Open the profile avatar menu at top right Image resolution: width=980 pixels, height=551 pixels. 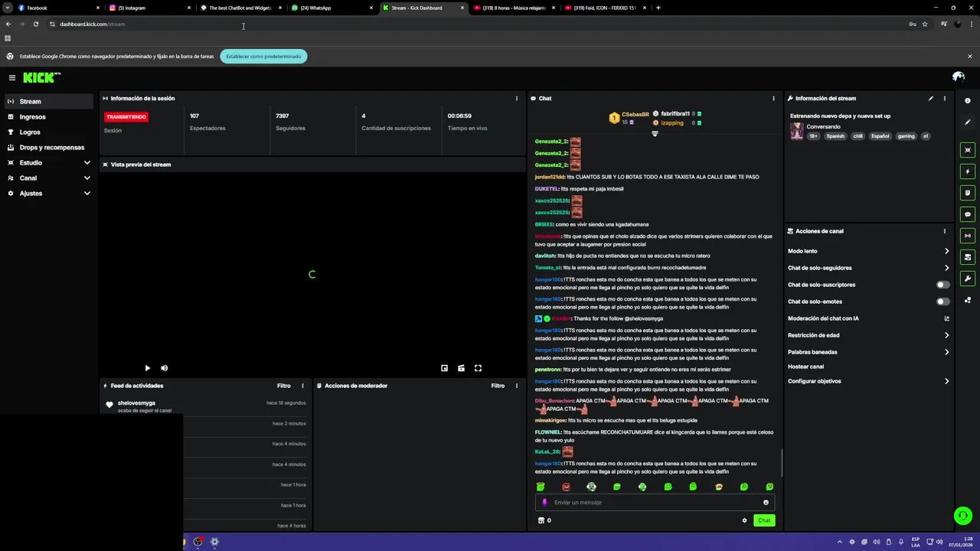(958, 77)
